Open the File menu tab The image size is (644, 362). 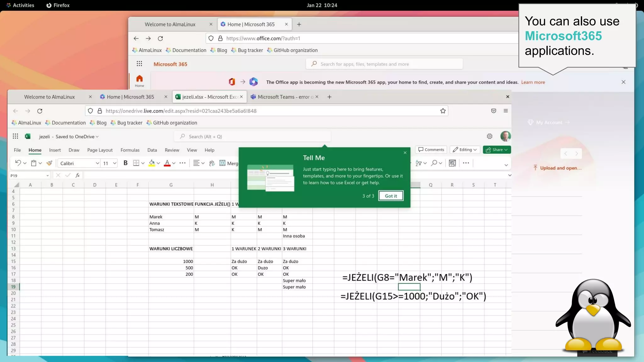tap(17, 150)
